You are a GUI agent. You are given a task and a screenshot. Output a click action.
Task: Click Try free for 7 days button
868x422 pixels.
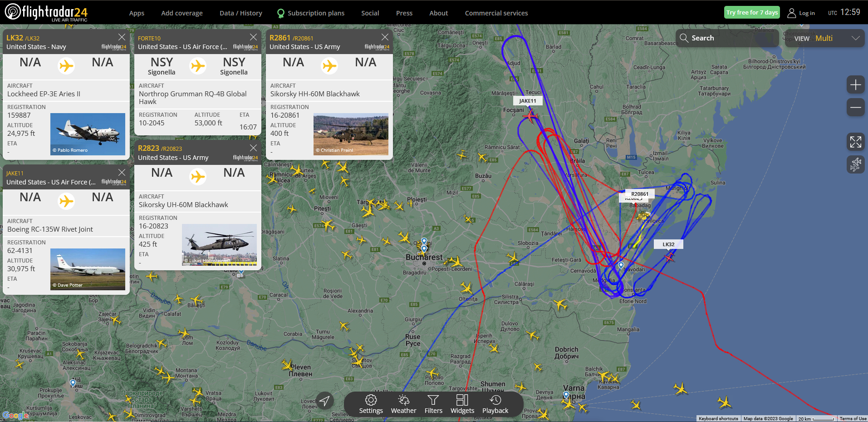(752, 12)
